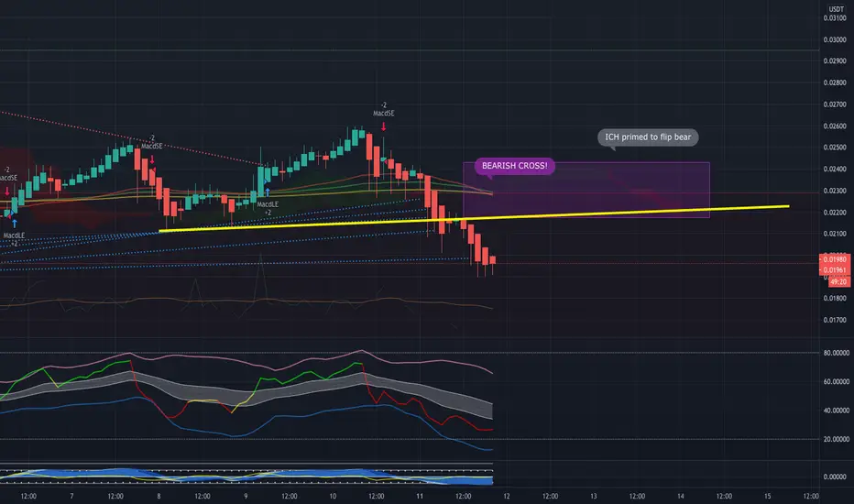
Task: Click the red down arrow under the topmost MacdSE label
Action: tap(383, 127)
